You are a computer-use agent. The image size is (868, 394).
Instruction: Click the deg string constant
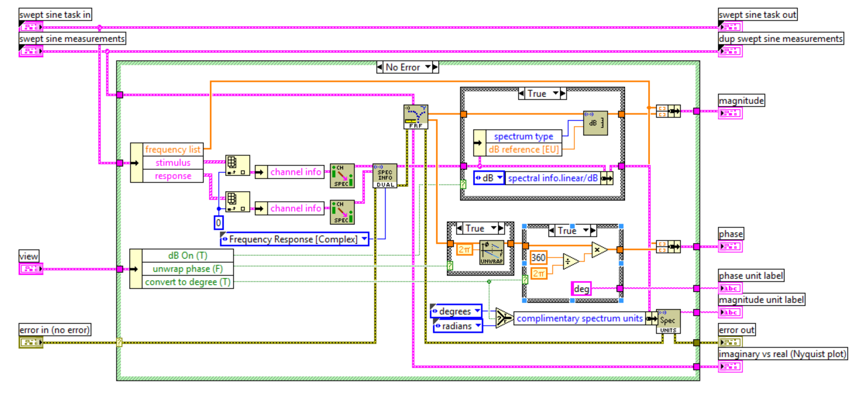tap(581, 289)
